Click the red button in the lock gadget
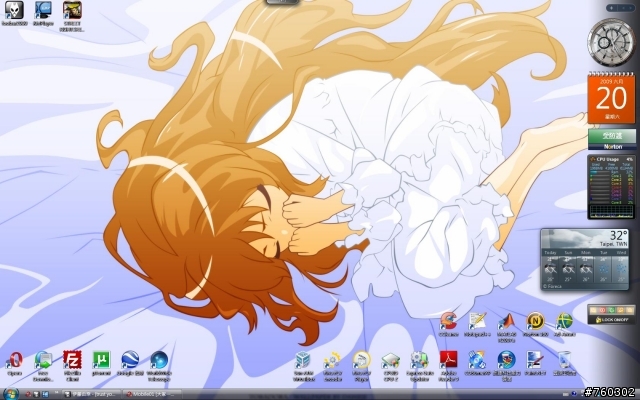Image resolution: width=640 pixels, height=400 pixels. click(602, 310)
